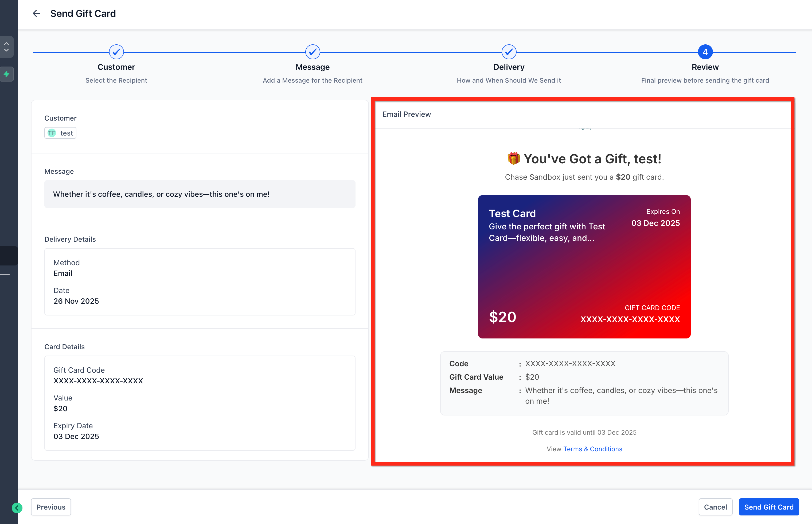Toggle the sidebar up-down switcher arrows
This screenshot has width=812, height=524.
pyautogui.click(x=6, y=47)
